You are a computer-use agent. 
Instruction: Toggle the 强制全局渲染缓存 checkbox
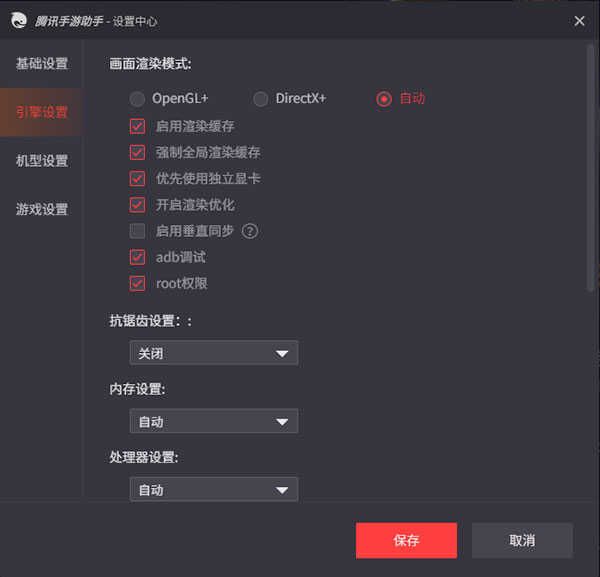point(137,153)
